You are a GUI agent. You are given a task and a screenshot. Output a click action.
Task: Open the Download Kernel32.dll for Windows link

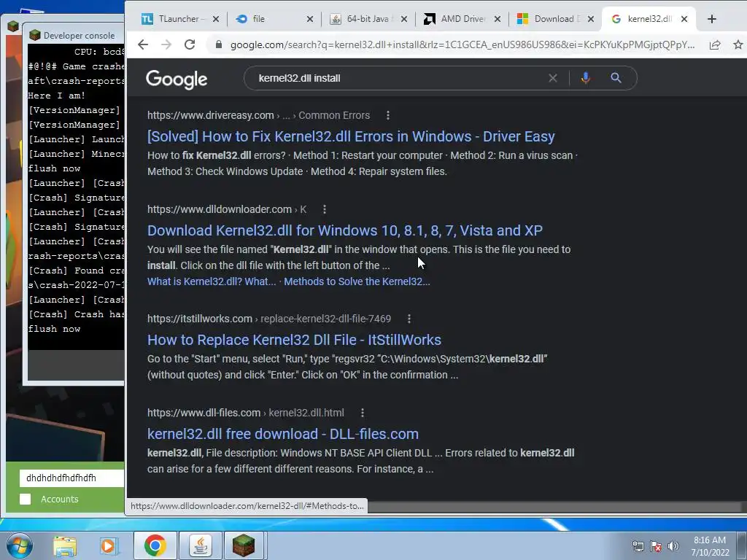(x=345, y=230)
